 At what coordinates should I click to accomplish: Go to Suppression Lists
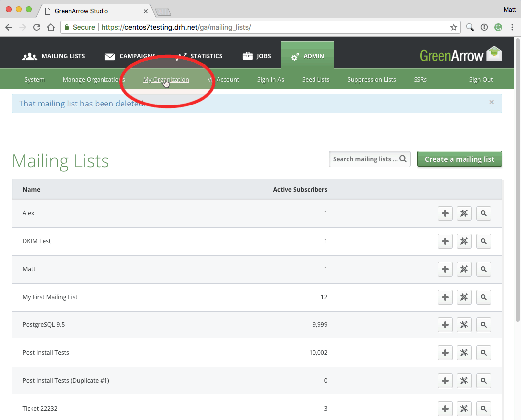coord(372,80)
